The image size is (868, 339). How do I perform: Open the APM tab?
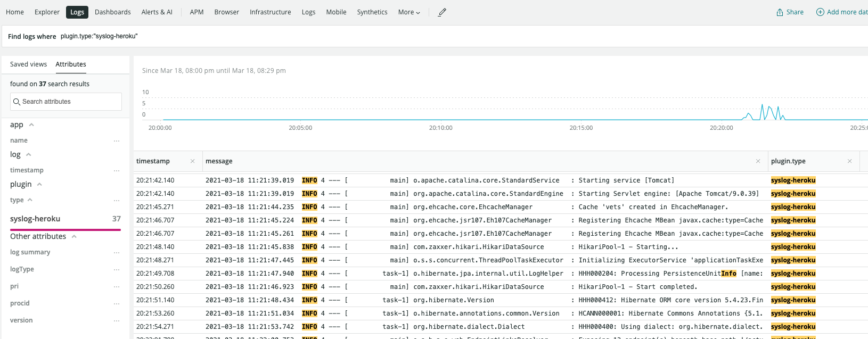pos(197,12)
